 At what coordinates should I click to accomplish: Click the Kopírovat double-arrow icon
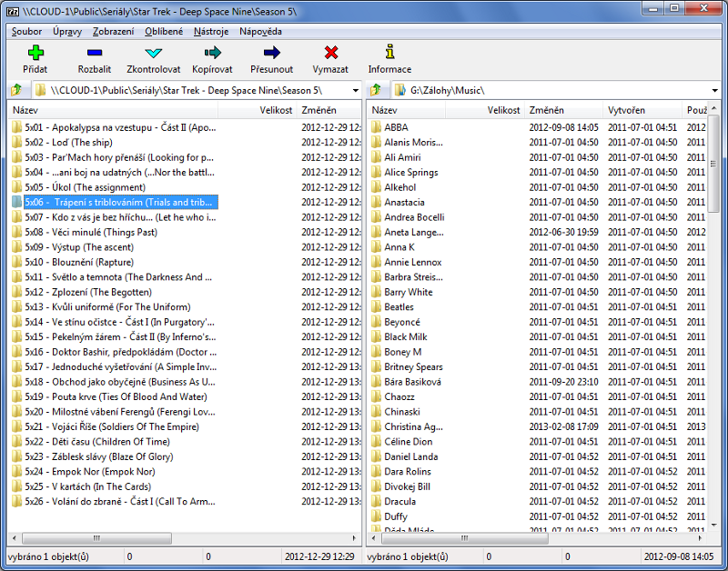point(213,54)
